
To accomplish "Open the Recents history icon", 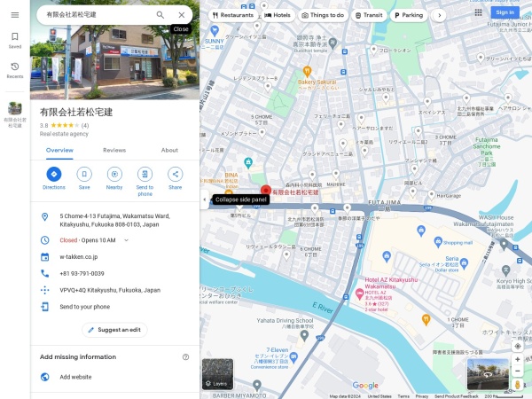I will tap(15, 70).
